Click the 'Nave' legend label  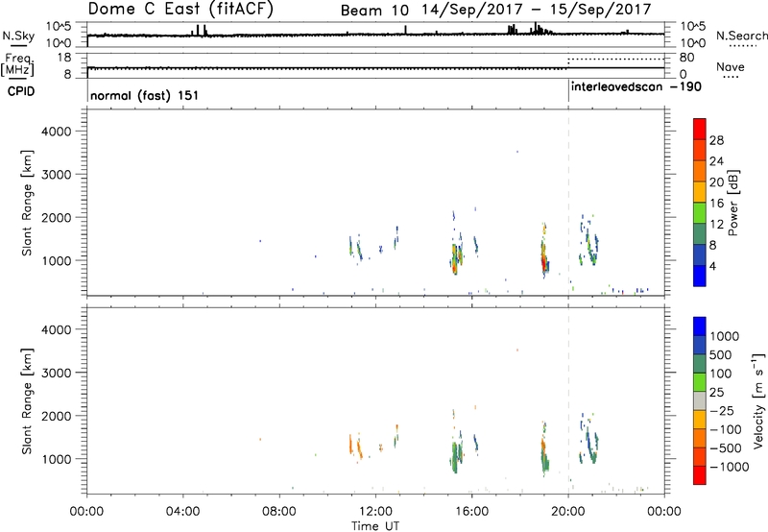(730, 67)
